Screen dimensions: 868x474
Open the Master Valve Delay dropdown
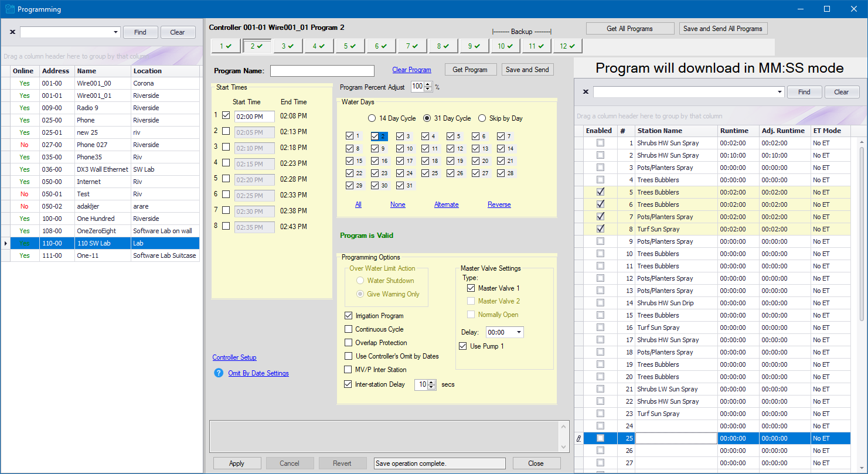(519, 332)
